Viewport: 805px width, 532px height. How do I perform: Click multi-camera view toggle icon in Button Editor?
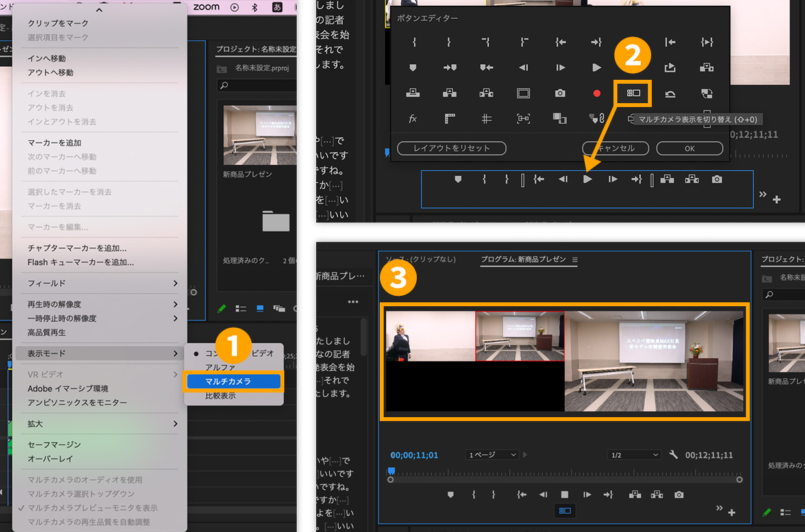(x=634, y=93)
